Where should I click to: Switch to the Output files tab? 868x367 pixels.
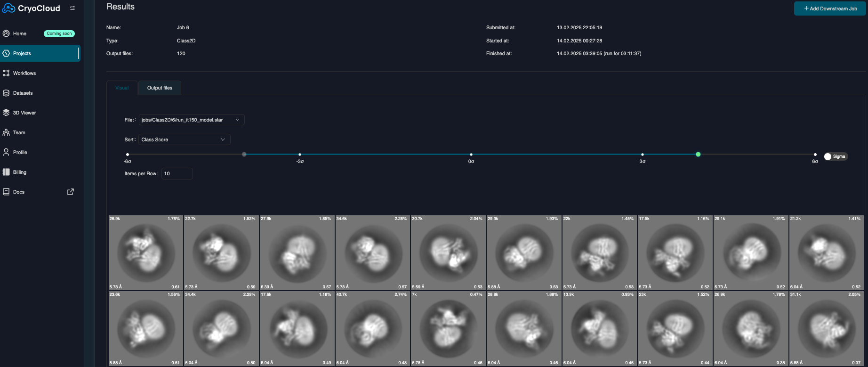160,88
